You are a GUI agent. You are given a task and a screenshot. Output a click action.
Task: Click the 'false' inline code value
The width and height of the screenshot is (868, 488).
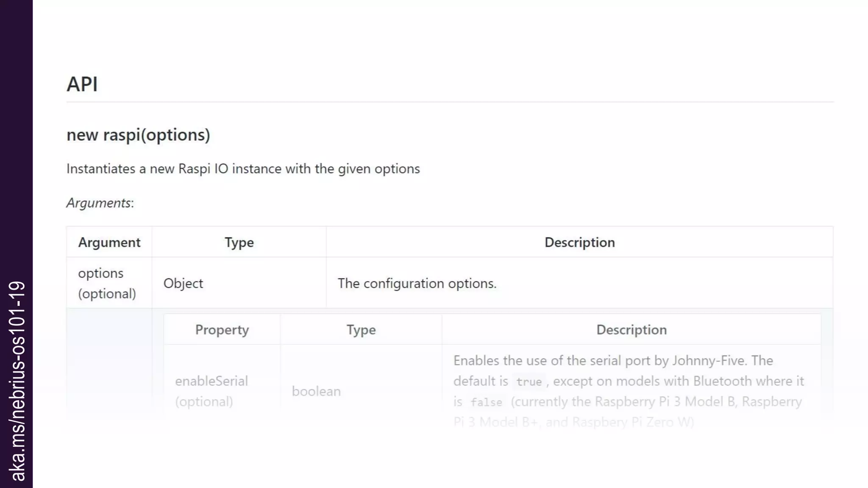[486, 402]
